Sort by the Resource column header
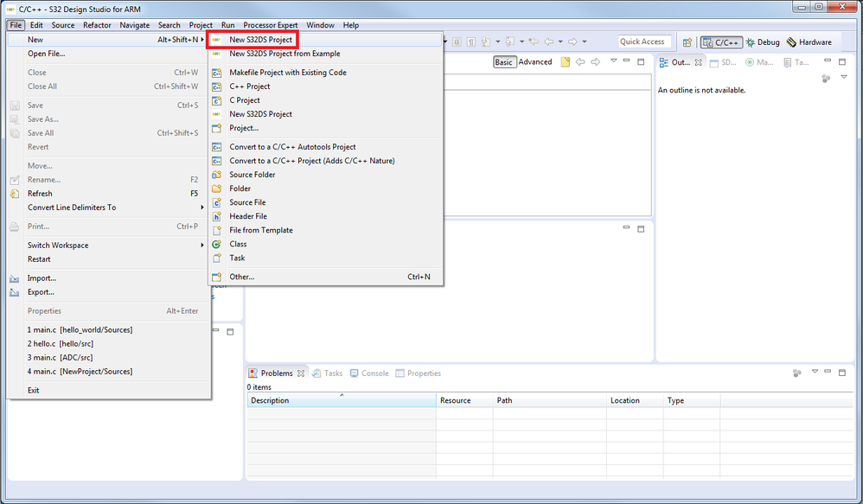Screen dimensions: 863x504 click(x=464, y=400)
